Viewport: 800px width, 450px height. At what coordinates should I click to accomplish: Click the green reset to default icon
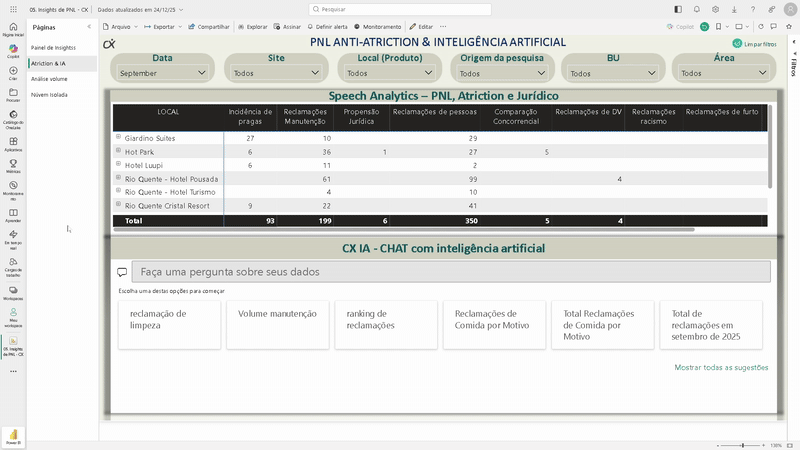tap(705, 27)
